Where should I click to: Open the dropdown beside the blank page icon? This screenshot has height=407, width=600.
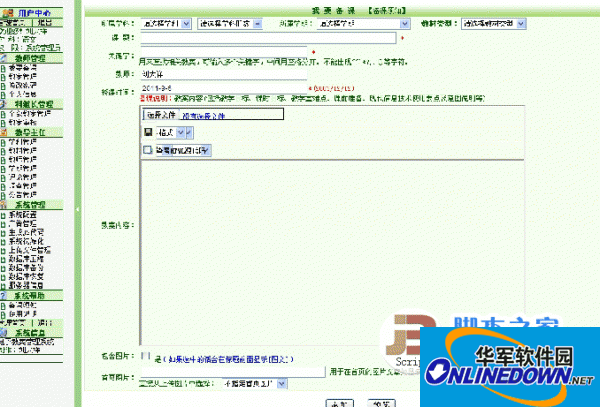pyautogui.click(x=183, y=150)
